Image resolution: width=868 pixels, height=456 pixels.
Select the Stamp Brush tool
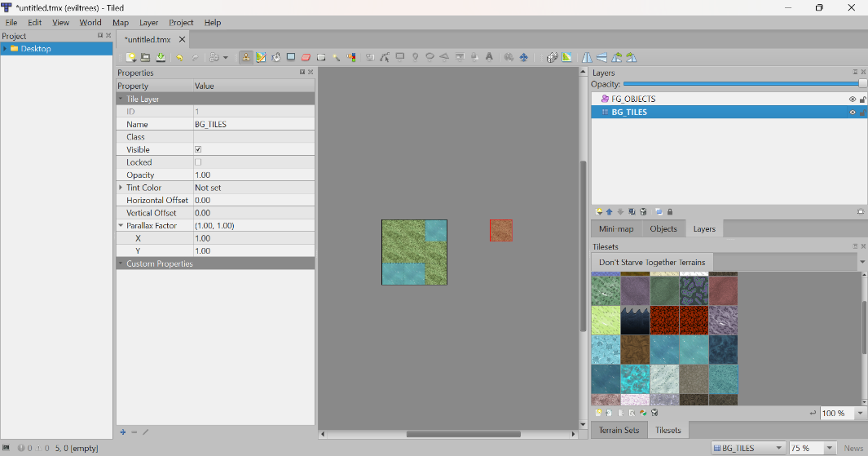245,57
